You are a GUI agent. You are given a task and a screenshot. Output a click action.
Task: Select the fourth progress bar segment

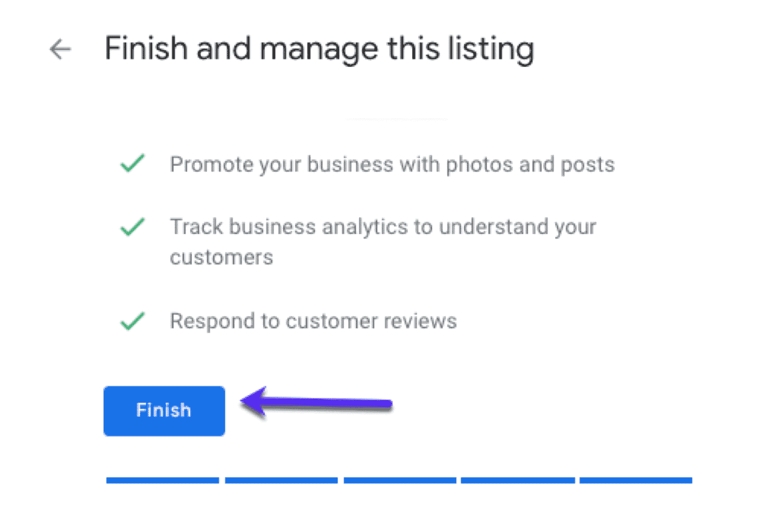518,480
